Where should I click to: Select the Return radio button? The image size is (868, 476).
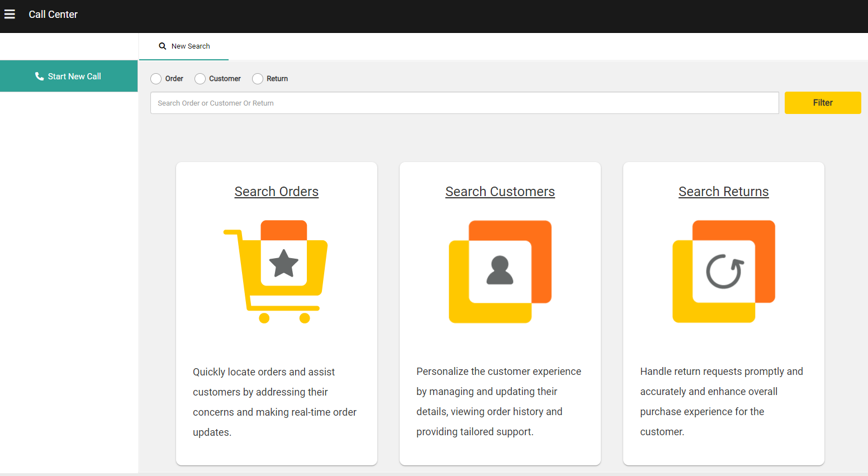pos(257,79)
